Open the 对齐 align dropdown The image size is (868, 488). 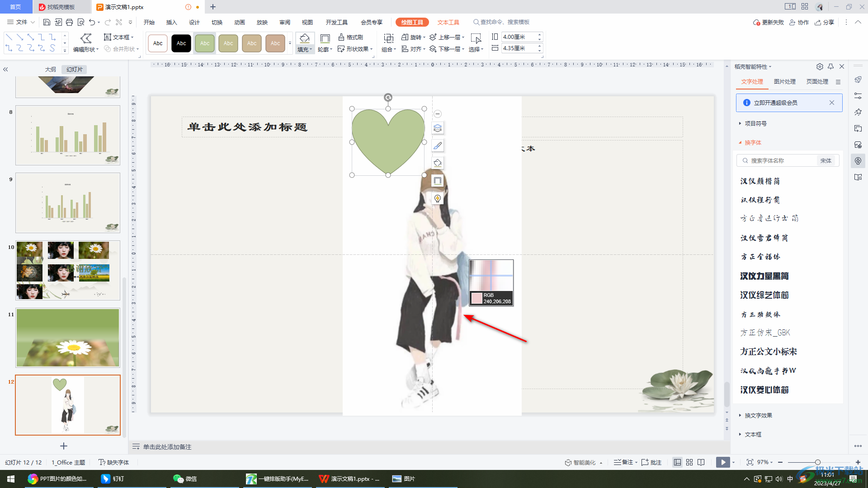coord(413,49)
